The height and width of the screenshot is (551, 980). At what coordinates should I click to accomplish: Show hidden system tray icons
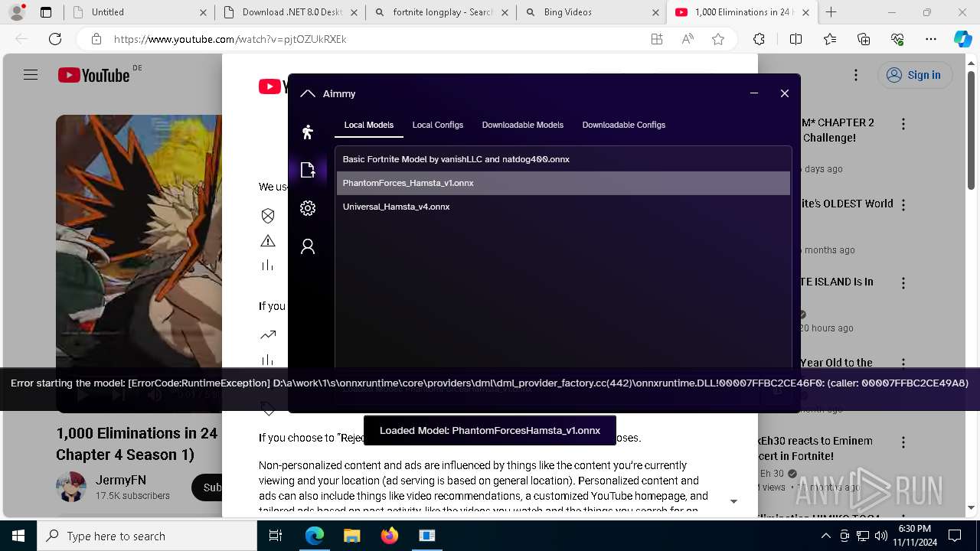pos(826,536)
